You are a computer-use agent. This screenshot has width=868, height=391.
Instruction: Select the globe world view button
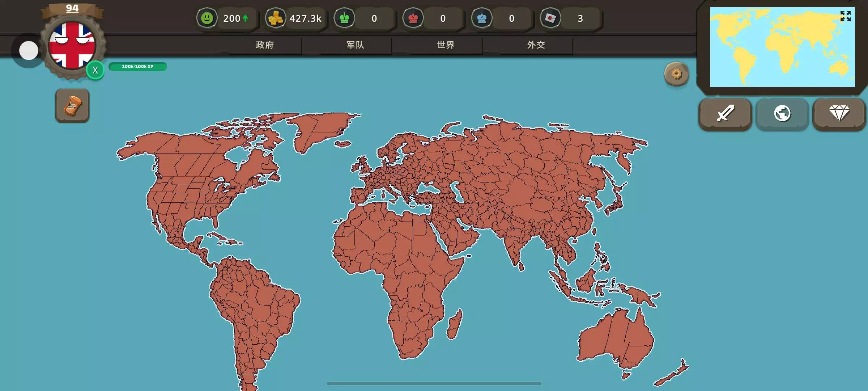[782, 114]
